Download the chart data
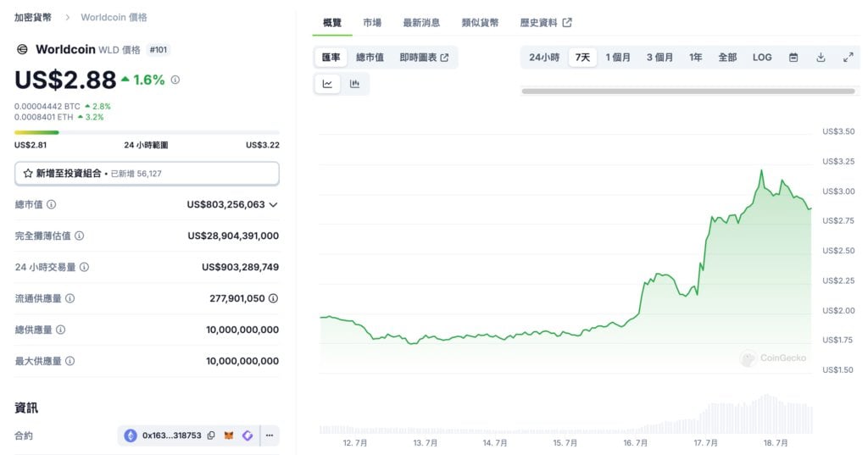The width and height of the screenshot is (868, 455). point(821,58)
